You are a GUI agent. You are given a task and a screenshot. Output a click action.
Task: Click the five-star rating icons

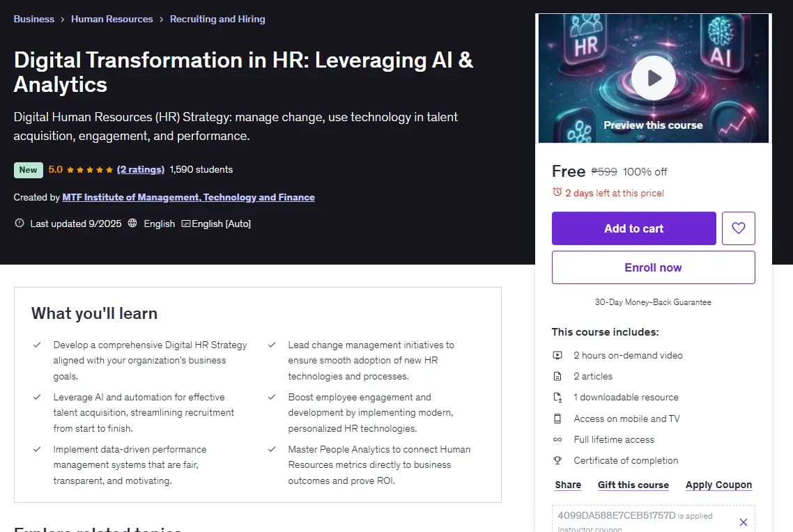pos(89,170)
